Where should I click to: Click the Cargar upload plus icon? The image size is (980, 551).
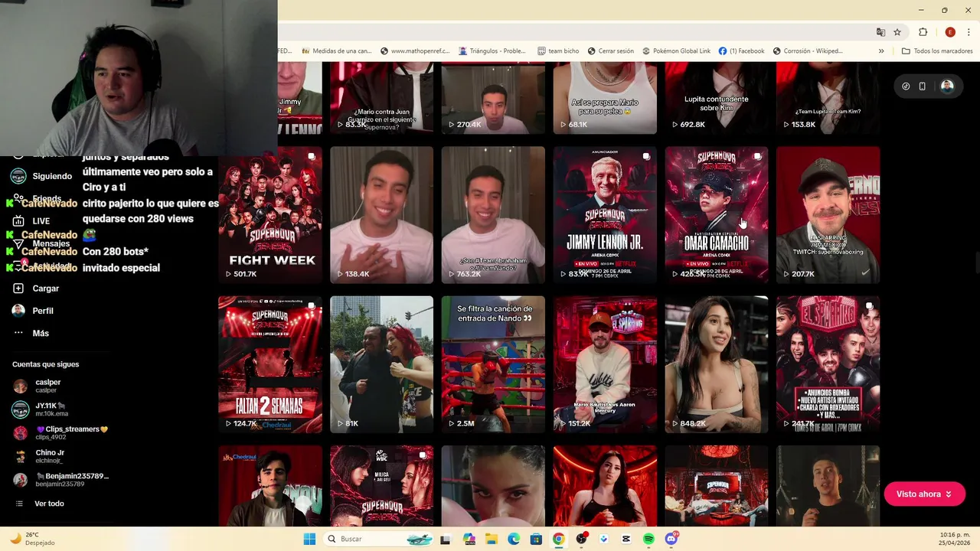click(x=18, y=289)
